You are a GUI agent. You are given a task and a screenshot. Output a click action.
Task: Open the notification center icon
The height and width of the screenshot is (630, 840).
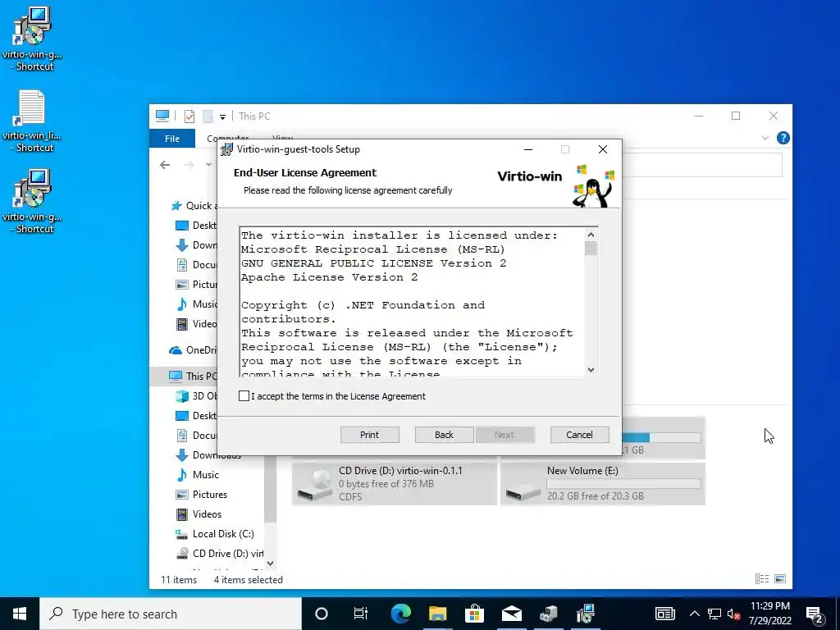pos(815,614)
